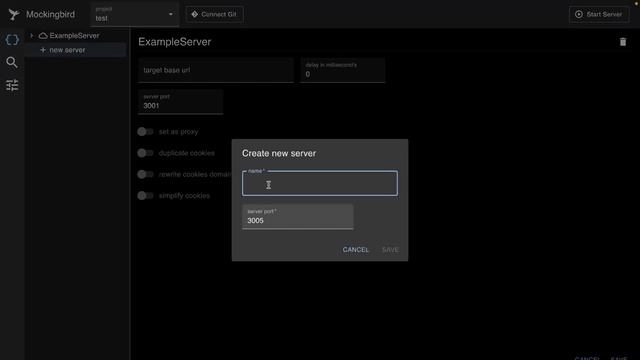Toggle the set as proxy switch
Screen dimensions: 640x360
pos(145,131)
